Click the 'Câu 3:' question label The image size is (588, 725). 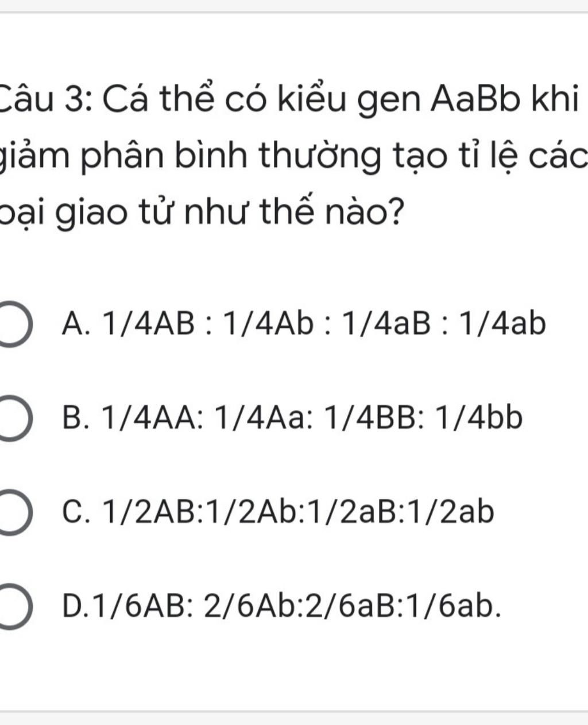point(49,100)
